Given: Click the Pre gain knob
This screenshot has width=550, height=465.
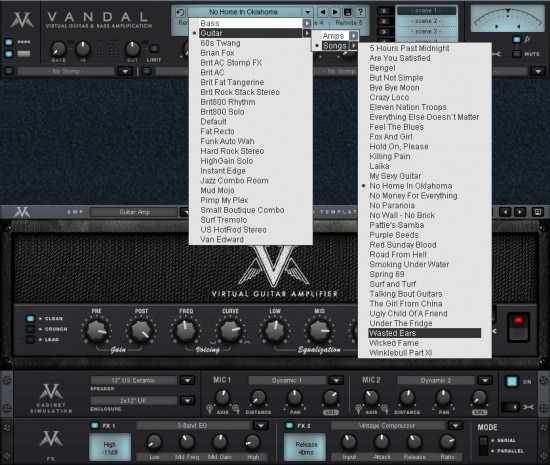Looking at the screenshot, I should click(96, 331).
